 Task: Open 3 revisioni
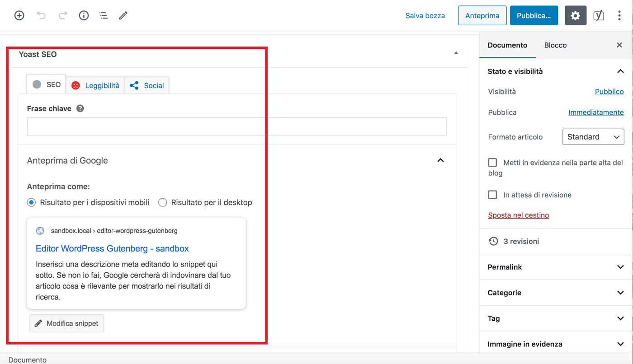(x=521, y=241)
